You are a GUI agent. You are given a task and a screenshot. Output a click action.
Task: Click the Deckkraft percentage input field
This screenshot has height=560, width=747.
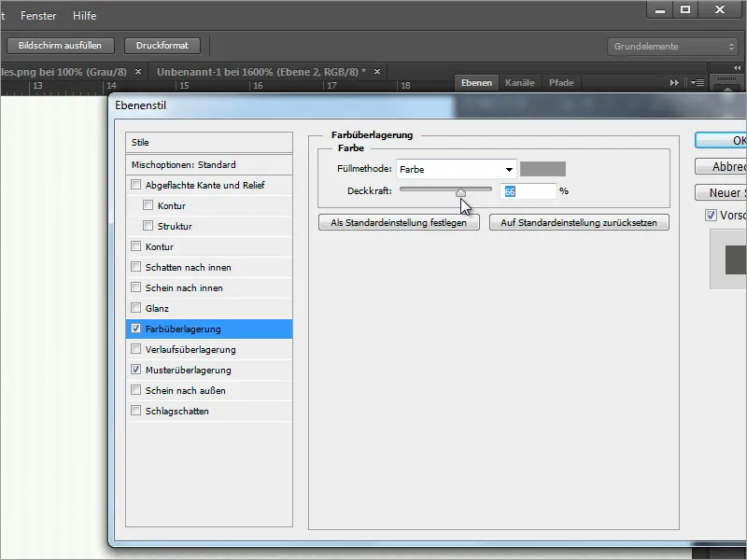click(528, 191)
